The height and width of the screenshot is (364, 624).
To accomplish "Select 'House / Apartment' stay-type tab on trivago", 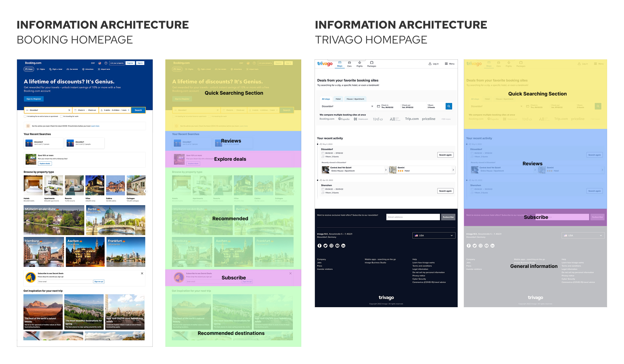I will [x=355, y=99].
